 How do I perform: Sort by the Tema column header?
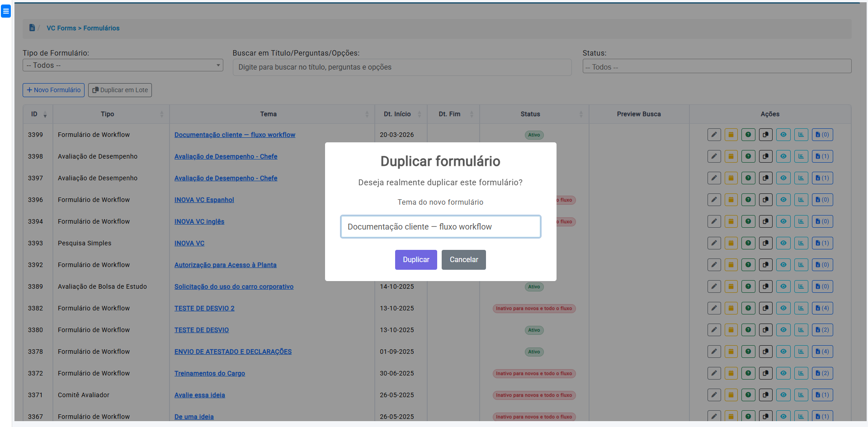(x=269, y=114)
